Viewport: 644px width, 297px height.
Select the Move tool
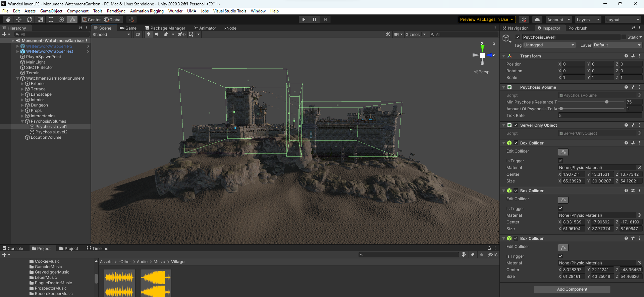[x=19, y=19]
